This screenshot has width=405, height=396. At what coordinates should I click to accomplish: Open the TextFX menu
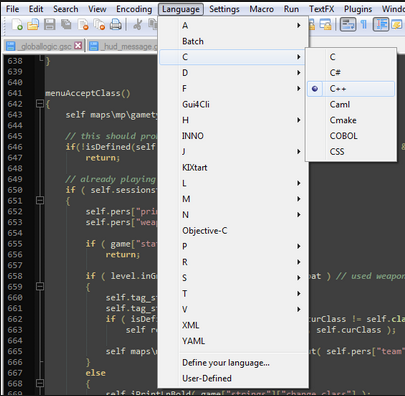[321, 9]
